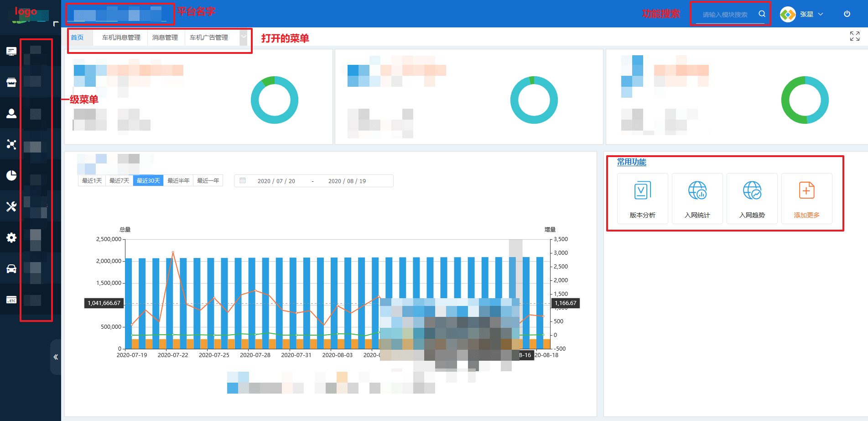Open the 入网趋势 shortcut card
Image resolution: width=868 pixels, height=421 pixels.
752,199
